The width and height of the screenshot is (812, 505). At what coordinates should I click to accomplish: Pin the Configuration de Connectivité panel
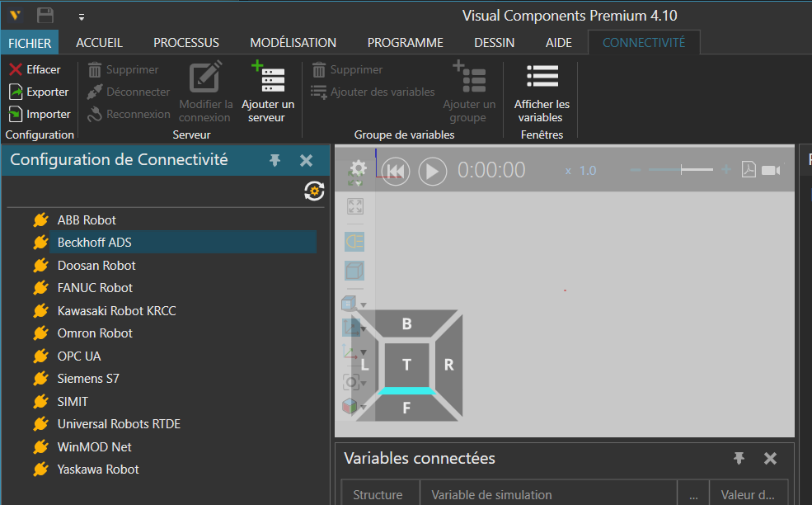[275, 160]
